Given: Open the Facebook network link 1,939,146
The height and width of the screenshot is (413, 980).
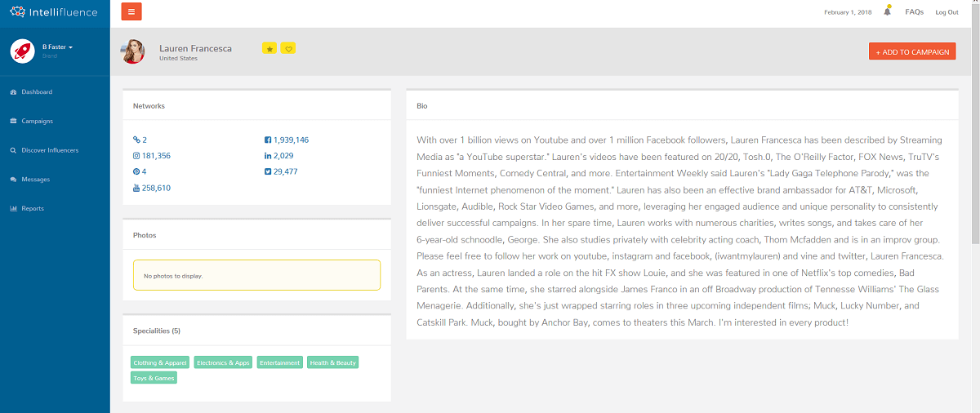Looking at the screenshot, I should click(287, 140).
